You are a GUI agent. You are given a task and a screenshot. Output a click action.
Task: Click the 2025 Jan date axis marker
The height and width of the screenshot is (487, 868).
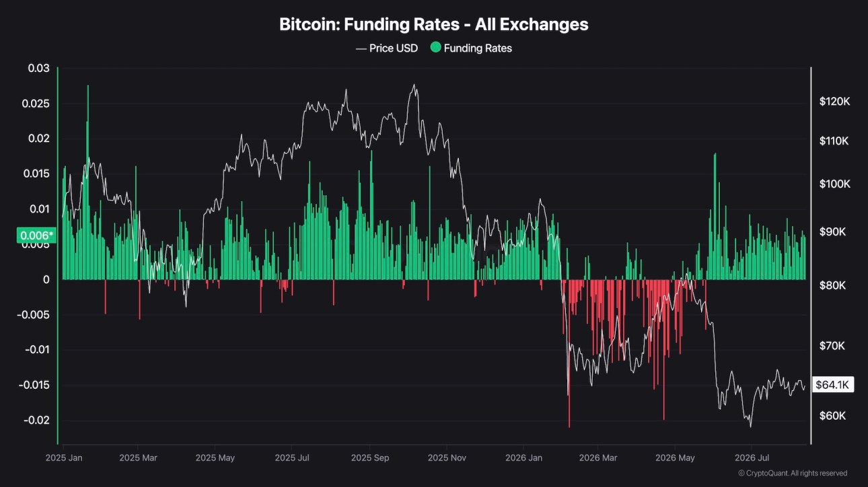pyautogui.click(x=63, y=457)
